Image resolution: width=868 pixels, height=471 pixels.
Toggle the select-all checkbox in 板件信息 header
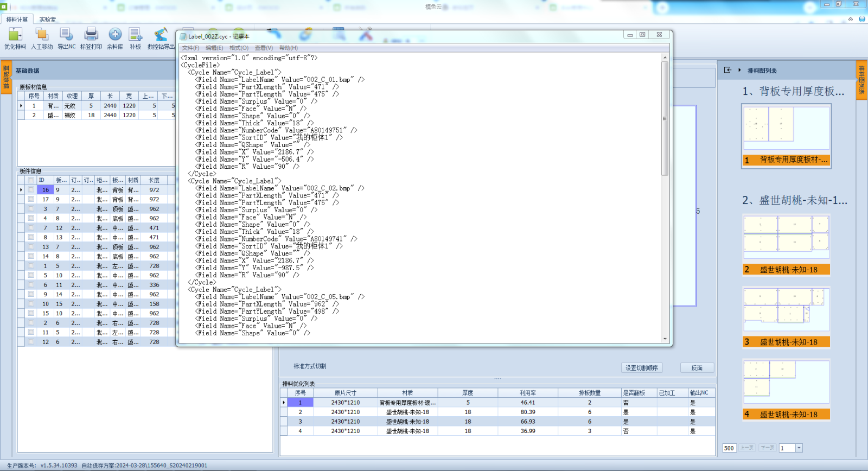[31, 180]
